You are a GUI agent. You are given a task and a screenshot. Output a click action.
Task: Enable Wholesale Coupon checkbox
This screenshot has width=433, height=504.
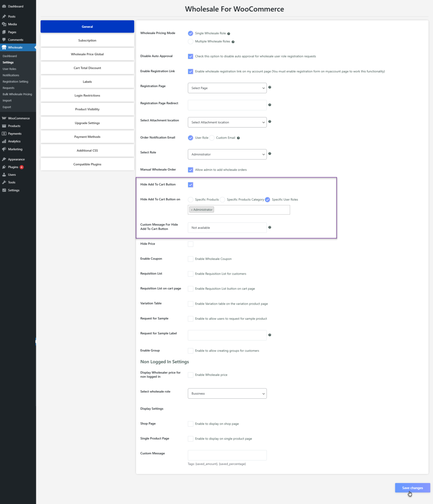tap(191, 259)
